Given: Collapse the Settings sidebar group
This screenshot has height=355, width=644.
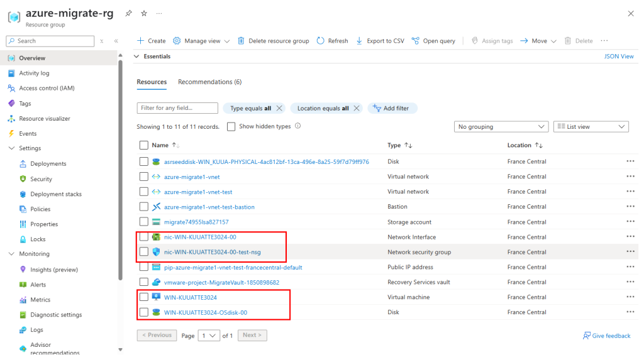Looking at the screenshot, I should [11, 148].
